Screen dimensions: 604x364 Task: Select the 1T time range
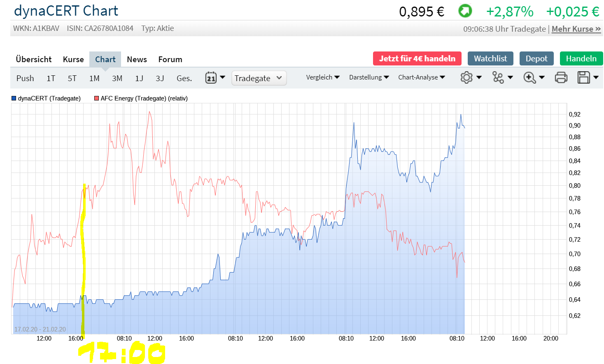51,78
